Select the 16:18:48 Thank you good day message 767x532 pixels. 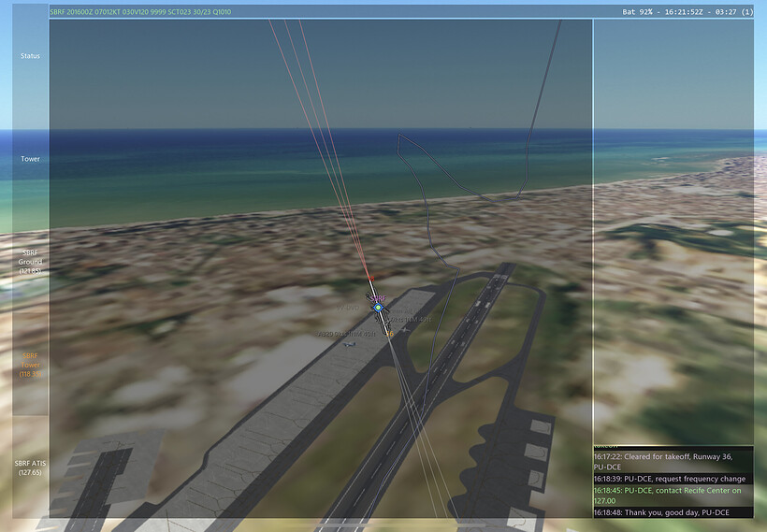tap(673, 512)
